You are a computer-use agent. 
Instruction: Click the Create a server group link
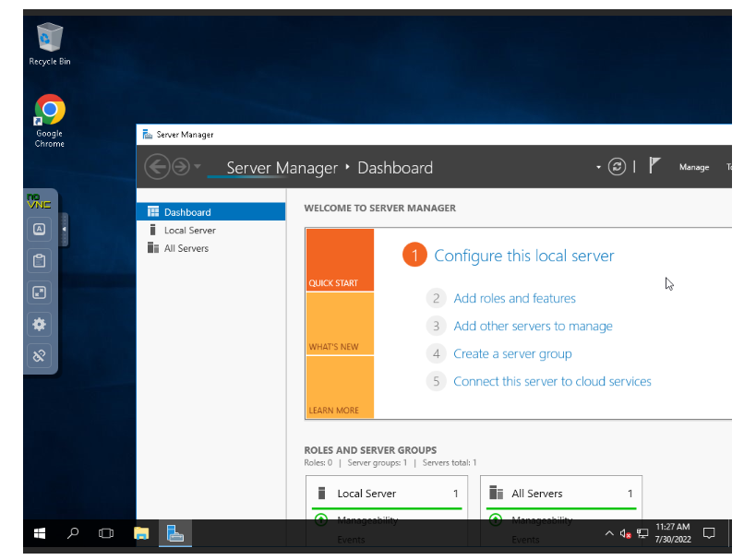512,353
